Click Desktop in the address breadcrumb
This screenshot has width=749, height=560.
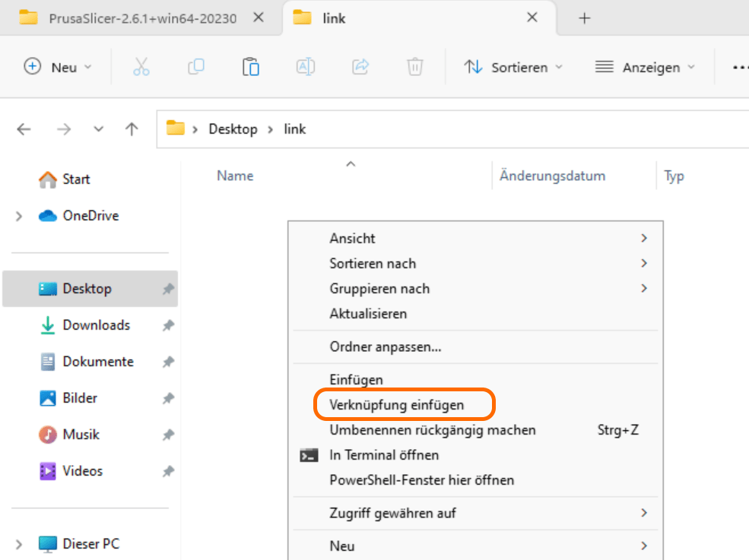(x=233, y=129)
